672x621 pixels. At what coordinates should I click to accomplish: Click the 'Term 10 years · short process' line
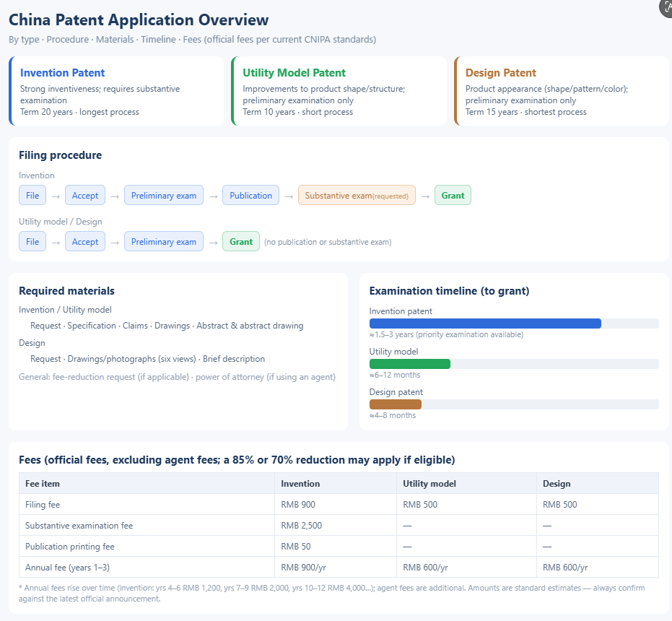pos(298,112)
